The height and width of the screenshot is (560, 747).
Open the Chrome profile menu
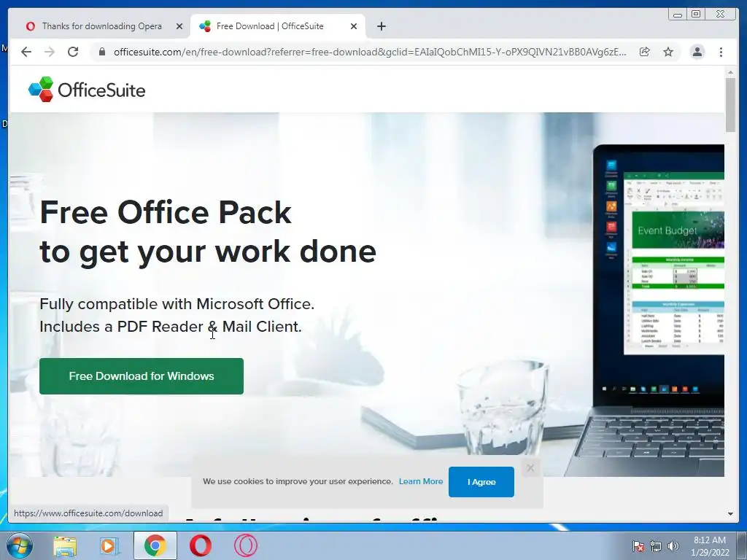click(697, 52)
